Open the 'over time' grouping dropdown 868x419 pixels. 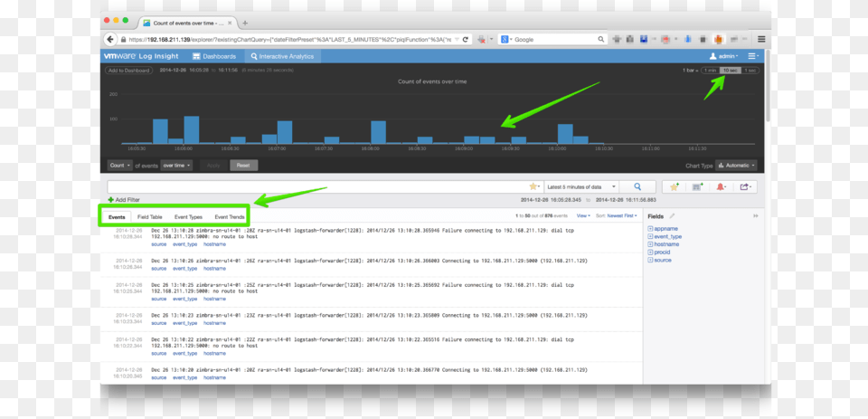click(x=176, y=166)
